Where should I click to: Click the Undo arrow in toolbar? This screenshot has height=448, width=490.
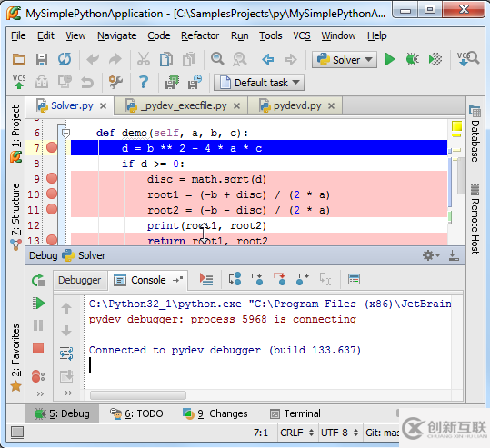coord(93,59)
